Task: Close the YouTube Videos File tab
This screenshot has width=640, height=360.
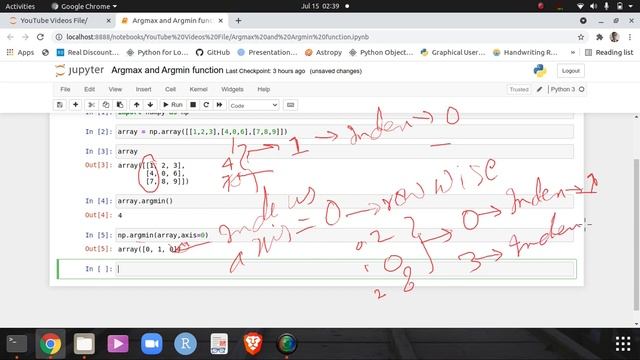Action: 108,20
